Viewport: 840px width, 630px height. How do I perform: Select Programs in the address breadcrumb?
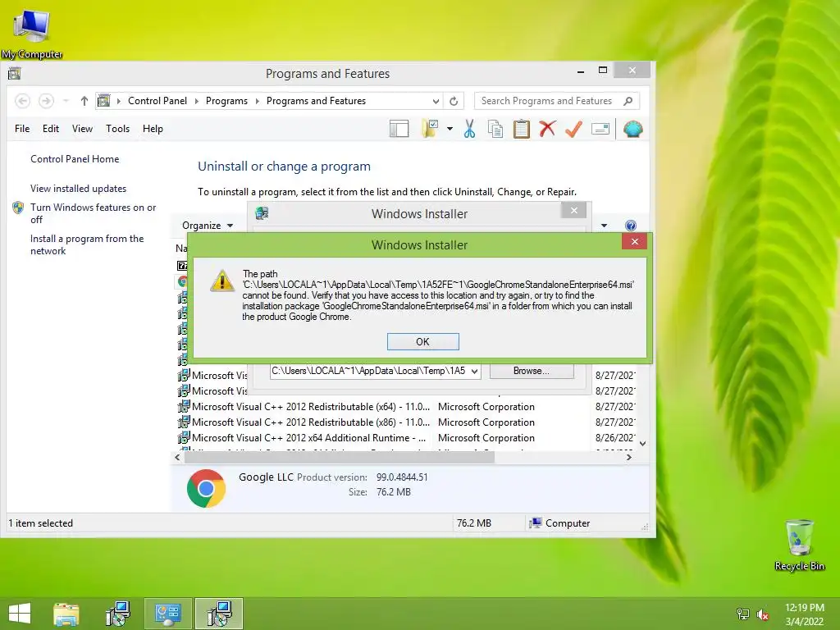pyautogui.click(x=226, y=101)
